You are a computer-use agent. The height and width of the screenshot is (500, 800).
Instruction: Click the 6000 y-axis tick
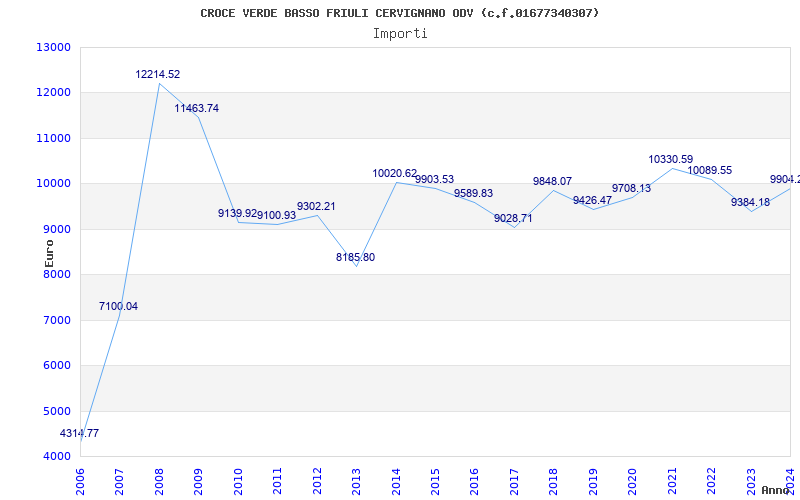click(x=56, y=365)
